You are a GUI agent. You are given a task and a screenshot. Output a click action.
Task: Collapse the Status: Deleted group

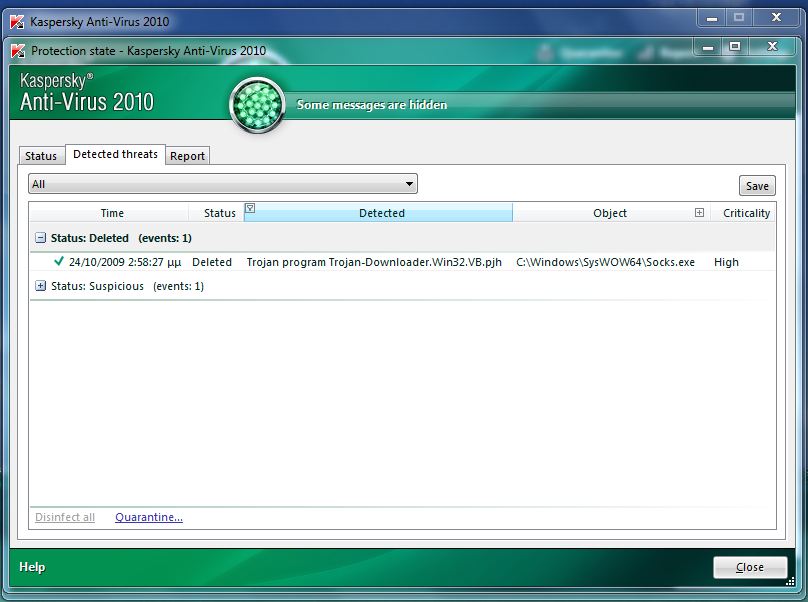coord(40,238)
